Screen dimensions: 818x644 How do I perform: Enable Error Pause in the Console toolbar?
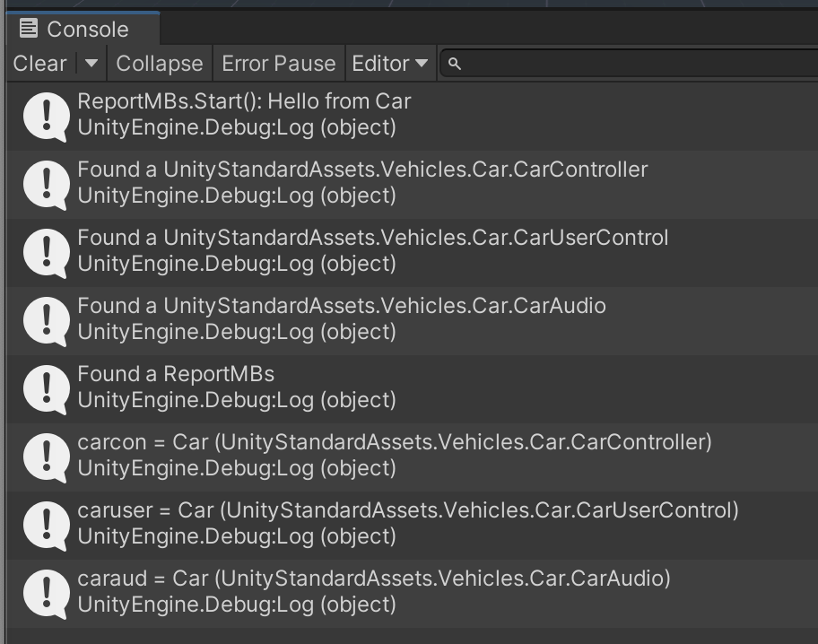click(278, 64)
